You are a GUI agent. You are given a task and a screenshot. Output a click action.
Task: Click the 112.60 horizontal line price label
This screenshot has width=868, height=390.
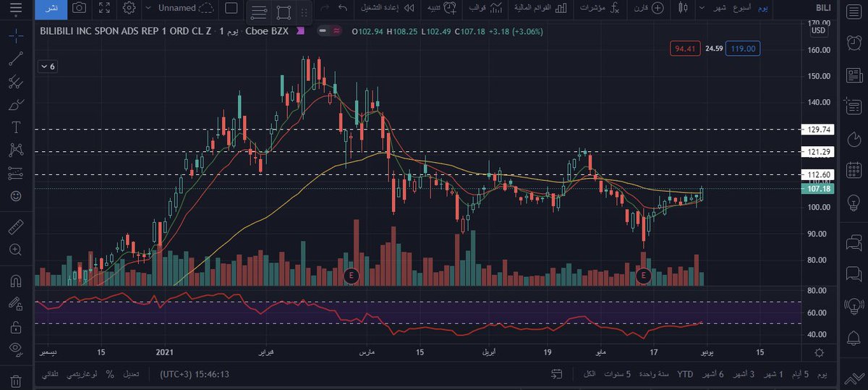click(x=818, y=174)
